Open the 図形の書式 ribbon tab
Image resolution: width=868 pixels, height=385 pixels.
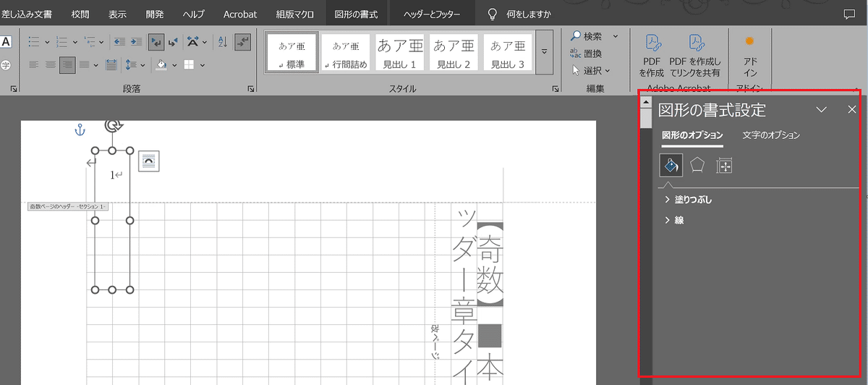click(x=356, y=14)
